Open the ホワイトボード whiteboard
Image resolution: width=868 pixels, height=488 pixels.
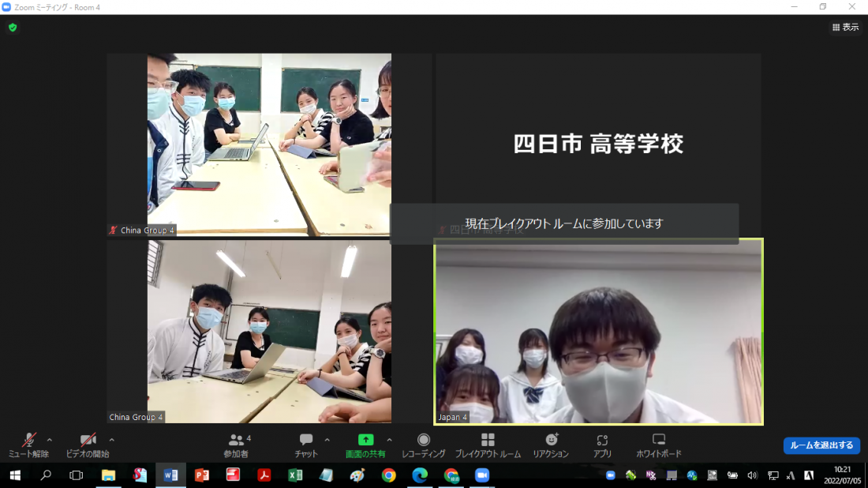659,445
